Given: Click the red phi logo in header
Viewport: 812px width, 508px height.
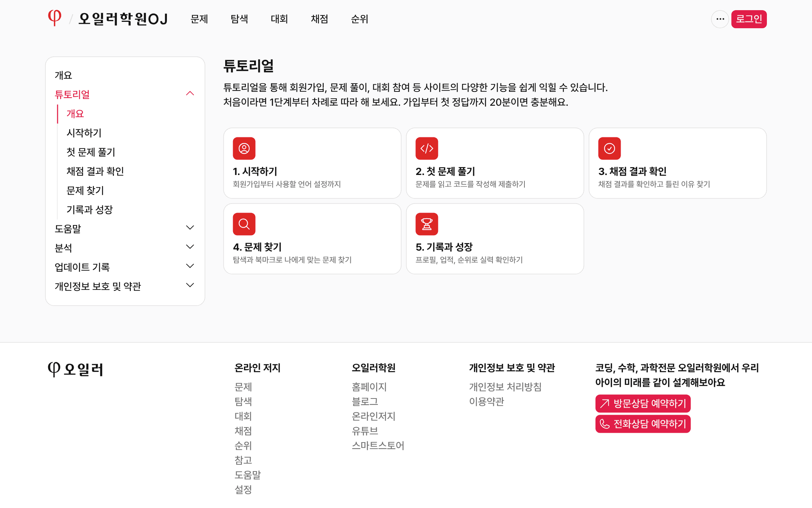Looking at the screenshot, I should [x=55, y=18].
